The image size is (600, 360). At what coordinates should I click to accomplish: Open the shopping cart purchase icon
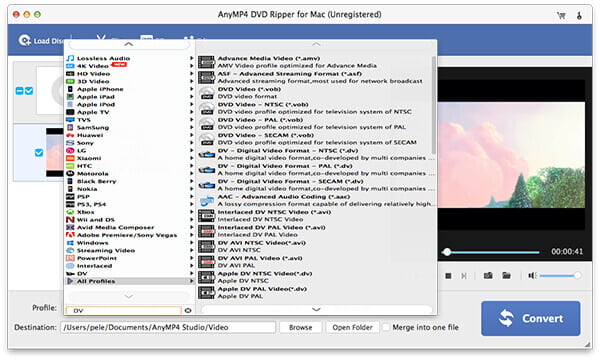click(561, 16)
